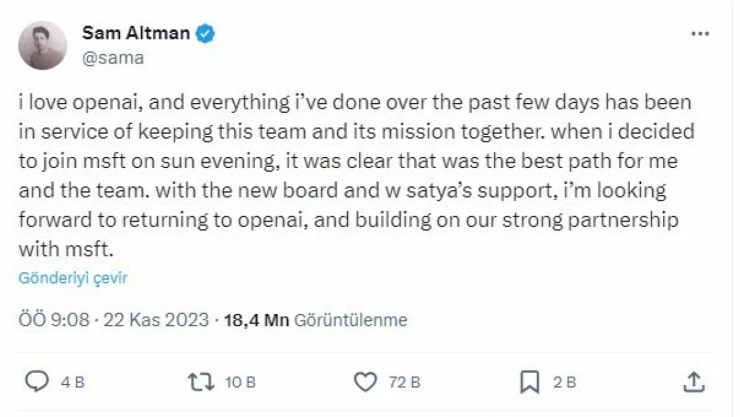Toggle the bookmark icon on the post

[x=530, y=381]
